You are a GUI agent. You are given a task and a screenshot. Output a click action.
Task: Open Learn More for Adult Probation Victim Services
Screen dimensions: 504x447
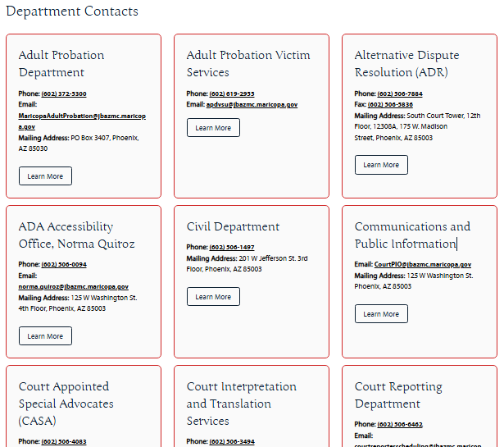(x=213, y=128)
